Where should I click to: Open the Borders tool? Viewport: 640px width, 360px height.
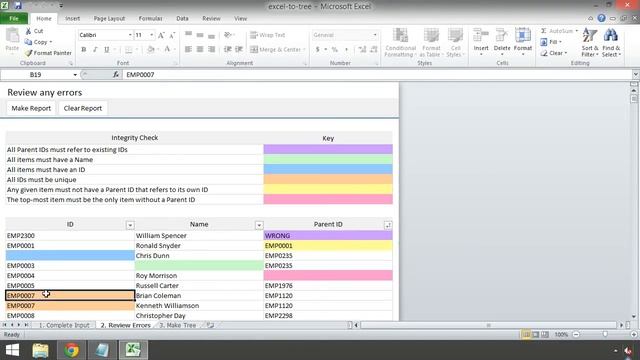(129, 49)
